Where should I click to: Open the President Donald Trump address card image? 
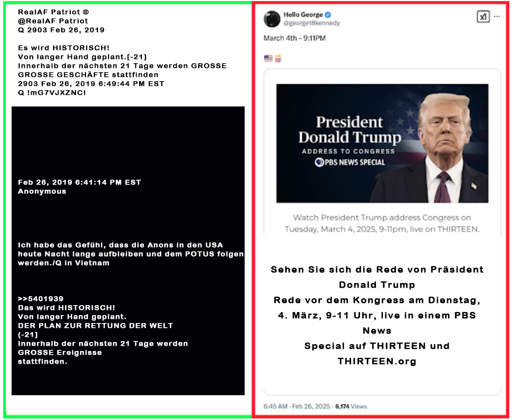click(382, 143)
